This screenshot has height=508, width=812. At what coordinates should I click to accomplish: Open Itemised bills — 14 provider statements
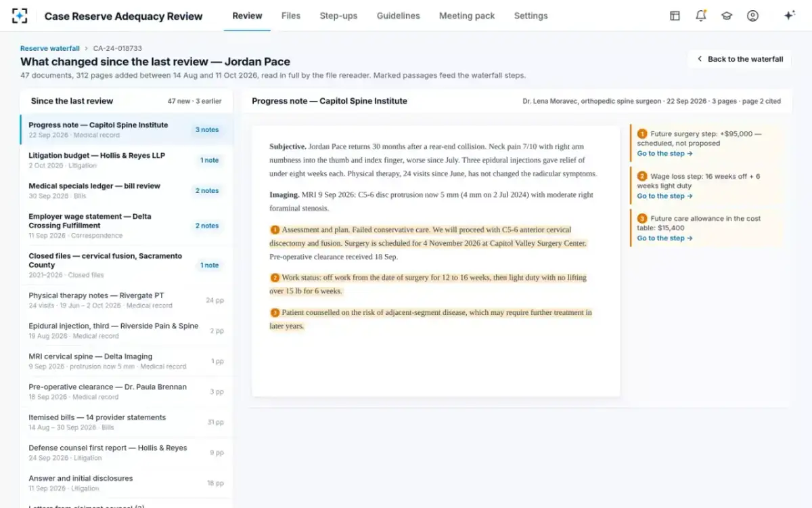127,422
